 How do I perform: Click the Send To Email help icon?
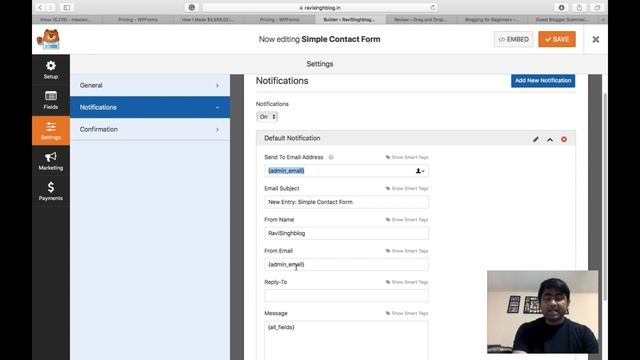[x=331, y=157]
